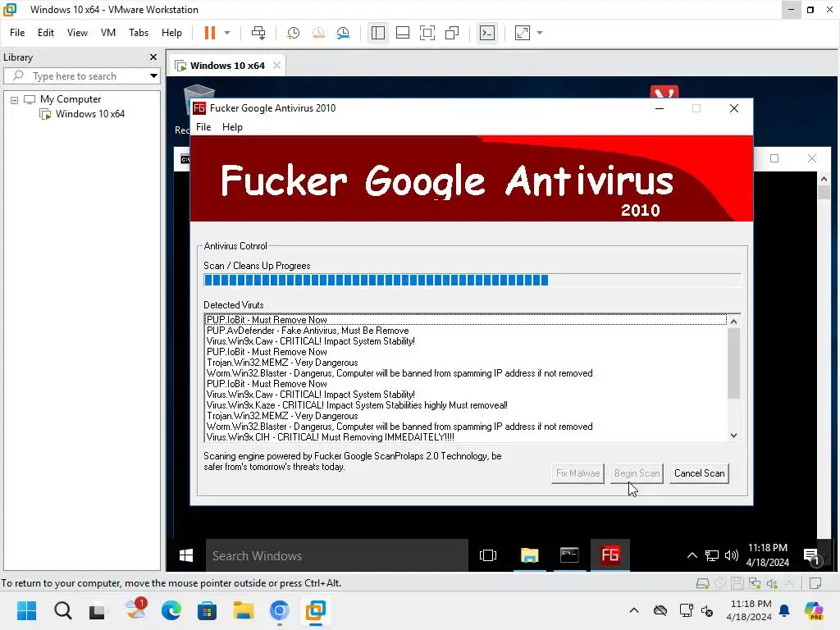Viewport: 840px width, 630px height.
Task: Select Windows 10 x64 in the Library tree
Action: [x=90, y=114]
